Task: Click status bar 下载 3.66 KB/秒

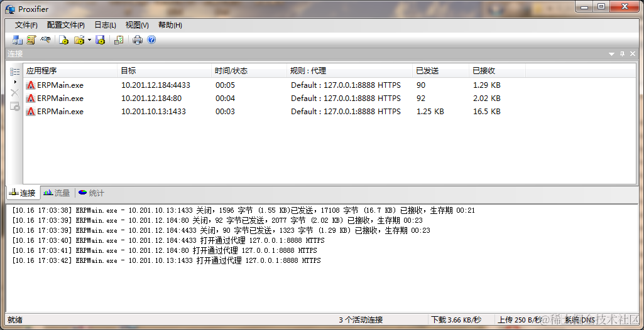Action: pos(456,320)
